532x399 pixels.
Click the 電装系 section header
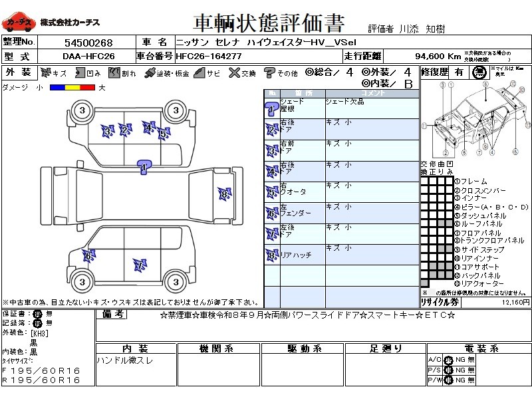[x=479, y=348]
